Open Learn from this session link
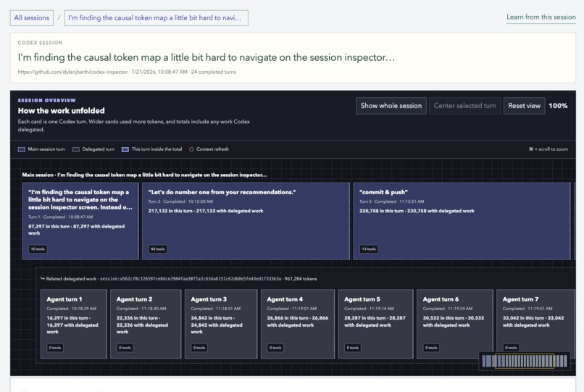Screen dimensions: 584x392 [x=541, y=17]
